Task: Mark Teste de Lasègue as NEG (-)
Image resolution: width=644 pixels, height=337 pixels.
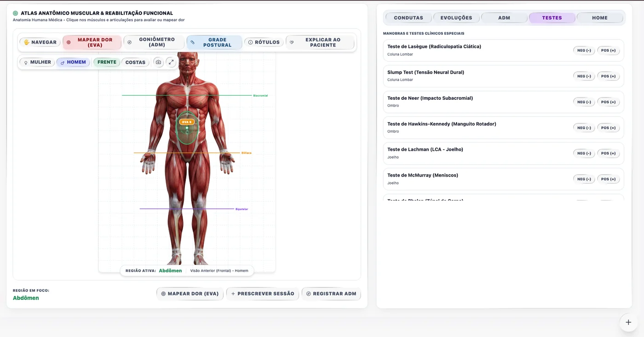Action: pyautogui.click(x=584, y=51)
